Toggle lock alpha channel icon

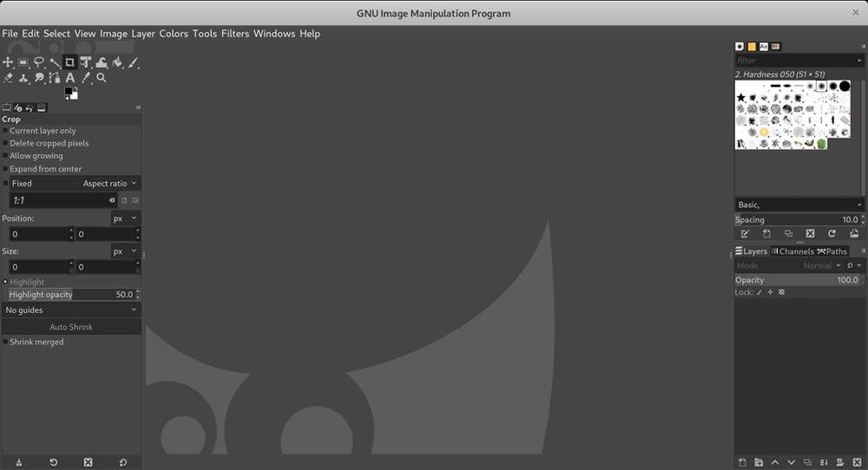[782, 292]
